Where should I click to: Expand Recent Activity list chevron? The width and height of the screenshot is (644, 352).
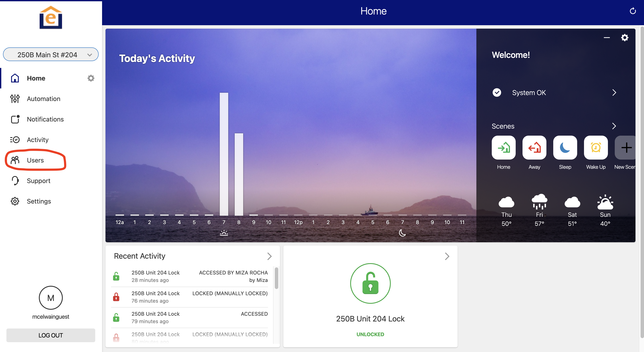(x=269, y=256)
